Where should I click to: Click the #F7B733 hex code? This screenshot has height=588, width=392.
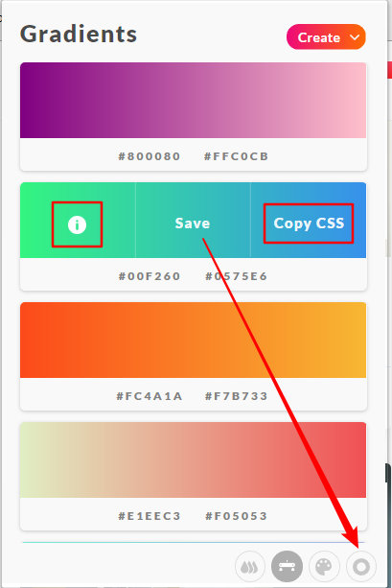(x=236, y=396)
